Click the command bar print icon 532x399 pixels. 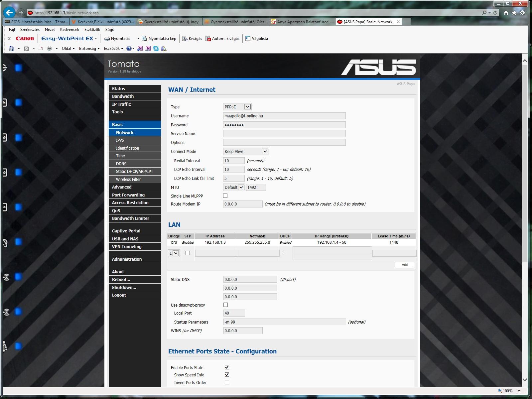(x=50, y=49)
